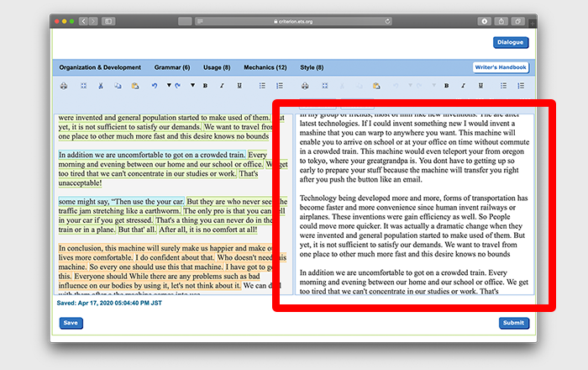This screenshot has height=370, width=588.
Task: Open Safari Reader view icon in address bar
Action: click(x=200, y=21)
